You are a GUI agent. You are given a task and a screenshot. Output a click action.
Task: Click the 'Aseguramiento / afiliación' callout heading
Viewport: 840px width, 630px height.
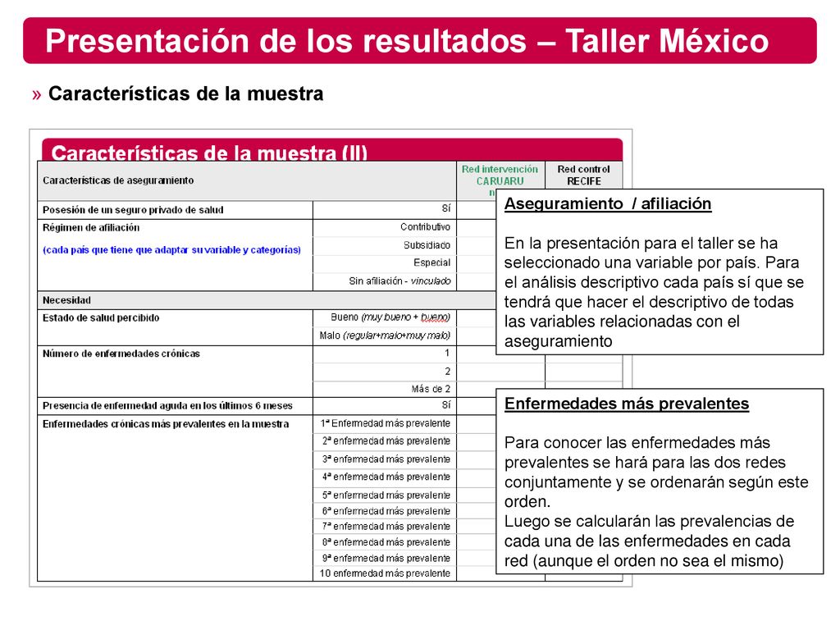(608, 204)
